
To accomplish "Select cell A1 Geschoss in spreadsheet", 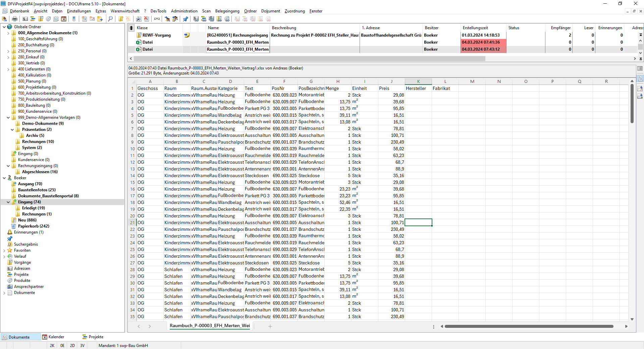I will coord(150,88).
